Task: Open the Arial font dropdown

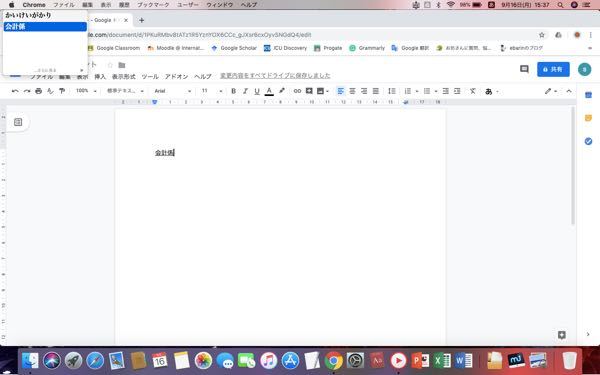Action: point(173,91)
